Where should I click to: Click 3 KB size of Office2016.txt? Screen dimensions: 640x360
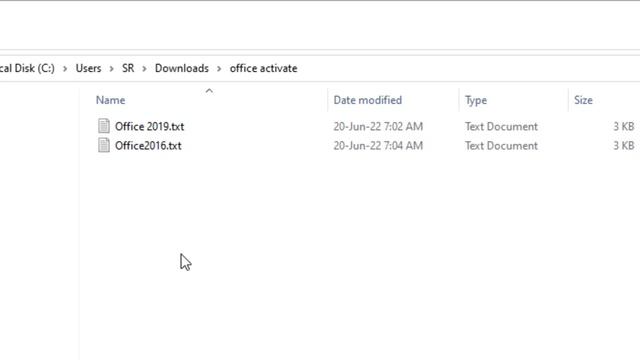[624, 146]
